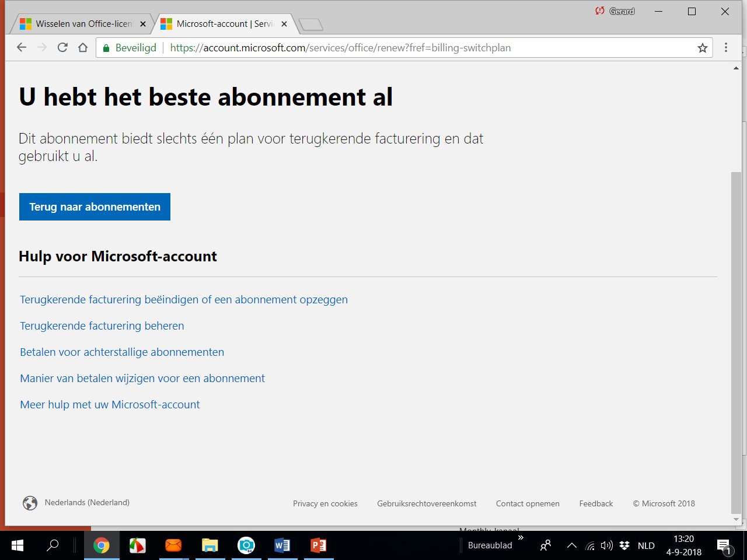This screenshot has height=560, width=747.
Task: Click the Chrome icon in the taskbar
Action: pos(101,545)
